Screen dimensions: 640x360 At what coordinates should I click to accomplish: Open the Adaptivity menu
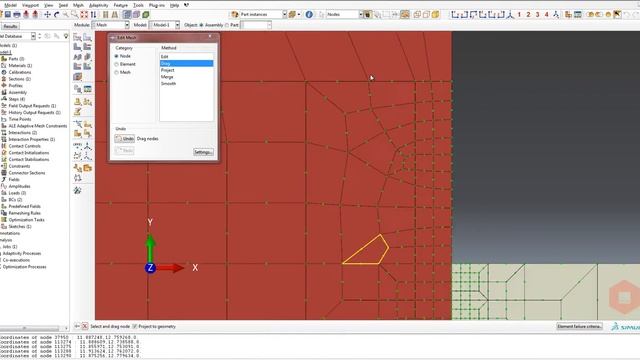[x=98, y=5]
